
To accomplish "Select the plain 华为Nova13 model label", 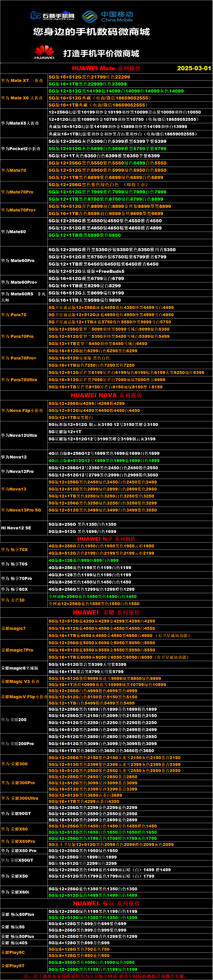I will (x=14, y=489).
